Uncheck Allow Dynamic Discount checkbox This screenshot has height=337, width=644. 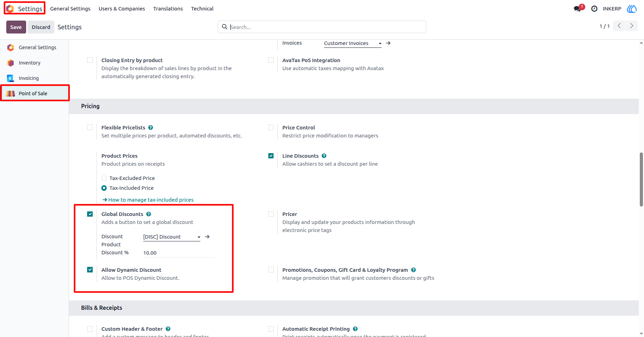pyautogui.click(x=90, y=270)
